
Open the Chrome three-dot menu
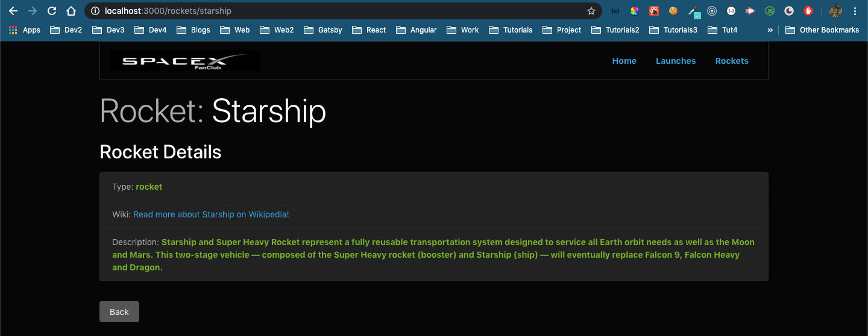click(855, 11)
